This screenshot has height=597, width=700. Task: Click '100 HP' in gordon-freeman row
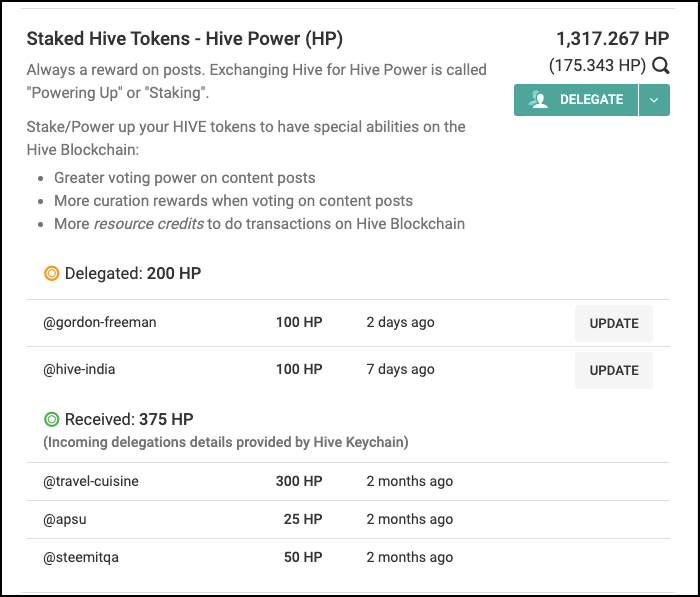click(299, 322)
